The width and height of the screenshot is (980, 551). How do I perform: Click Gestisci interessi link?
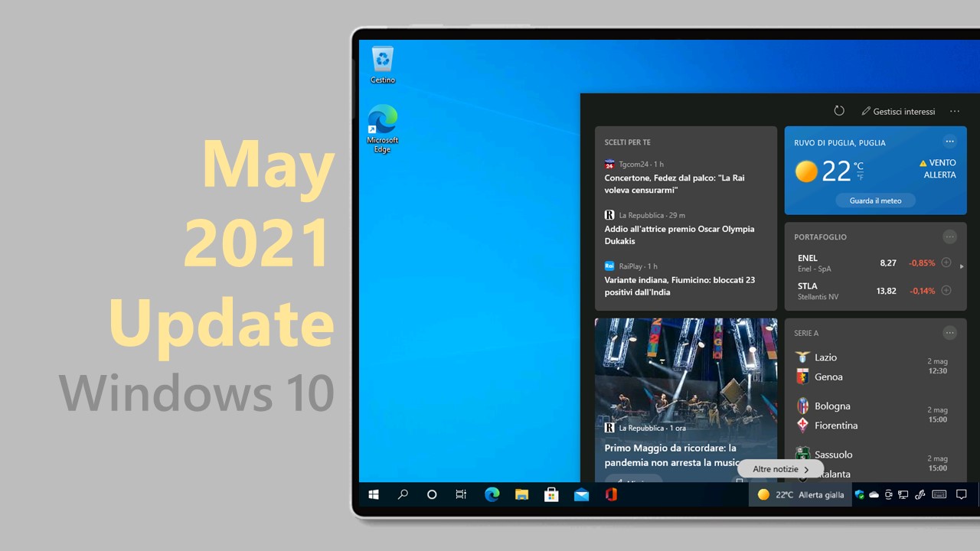pos(898,111)
